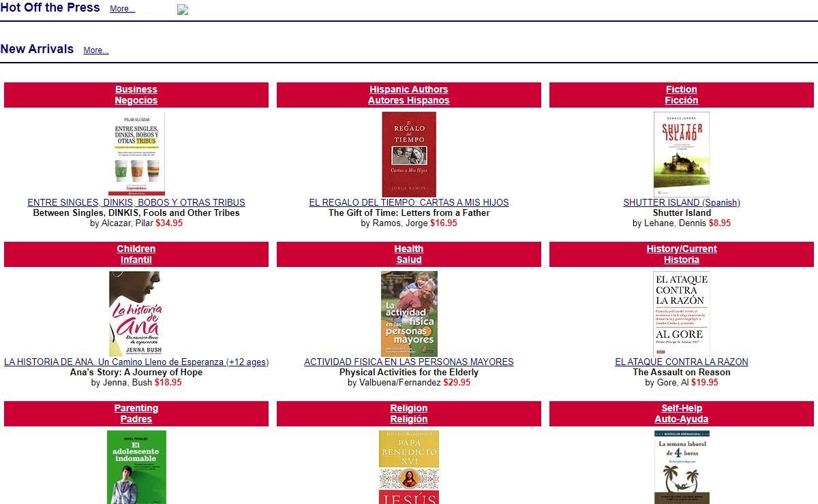818x504 pixels.
Task: Select La Historia de Ana cover image
Action: tap(134, 313)
